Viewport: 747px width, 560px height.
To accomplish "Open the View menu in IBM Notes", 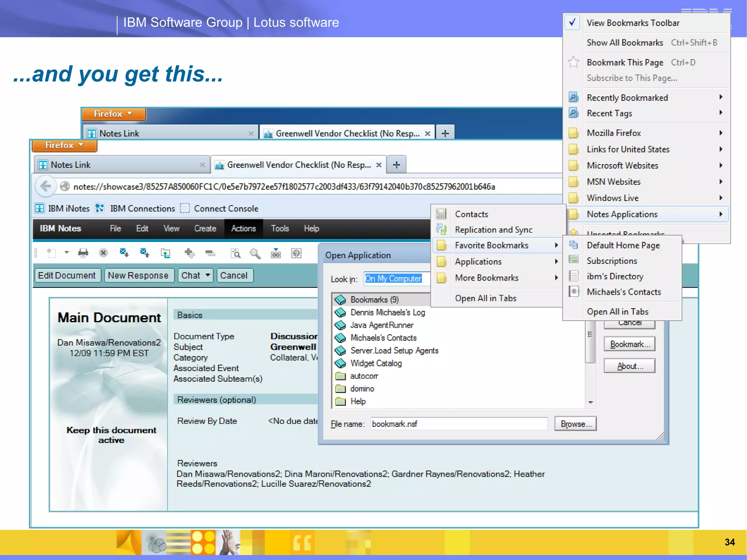I will coord(171,228).
